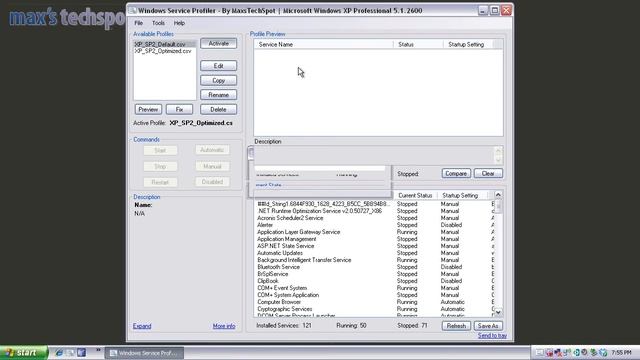Select Computer Browser service
Viewport: 640px width, 360px height.
pyautogui.click(x=373, y=302)
